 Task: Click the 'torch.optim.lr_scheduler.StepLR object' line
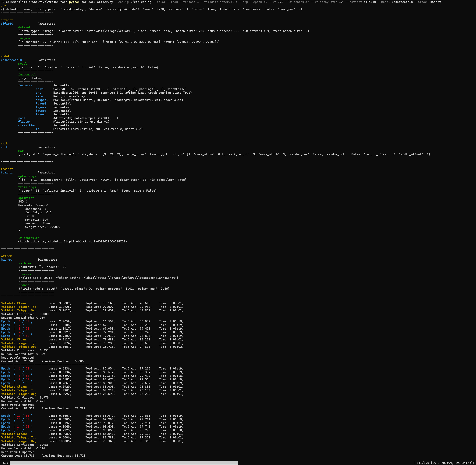tap(73, 242)
